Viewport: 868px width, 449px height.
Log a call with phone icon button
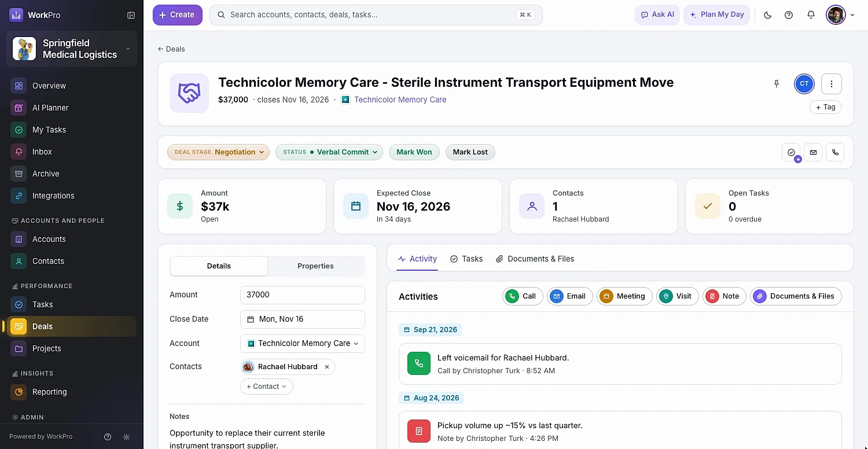(x=835, y=152)
